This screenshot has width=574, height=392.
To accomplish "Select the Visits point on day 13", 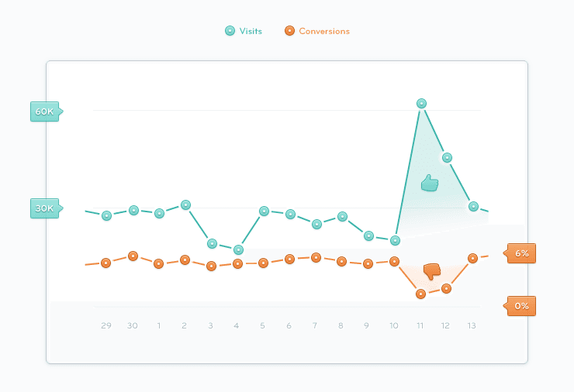I will coord(473,207).
